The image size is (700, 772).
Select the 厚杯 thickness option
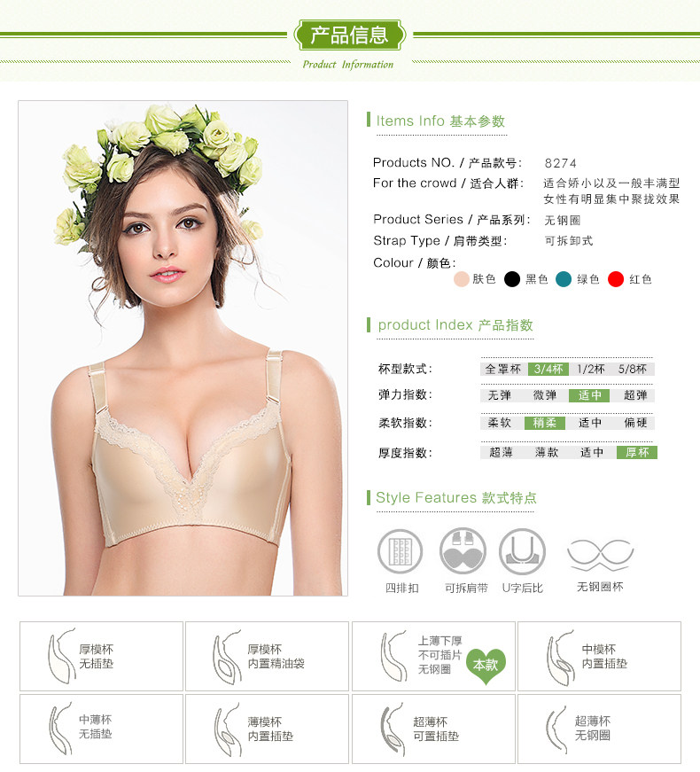[637, 452]
